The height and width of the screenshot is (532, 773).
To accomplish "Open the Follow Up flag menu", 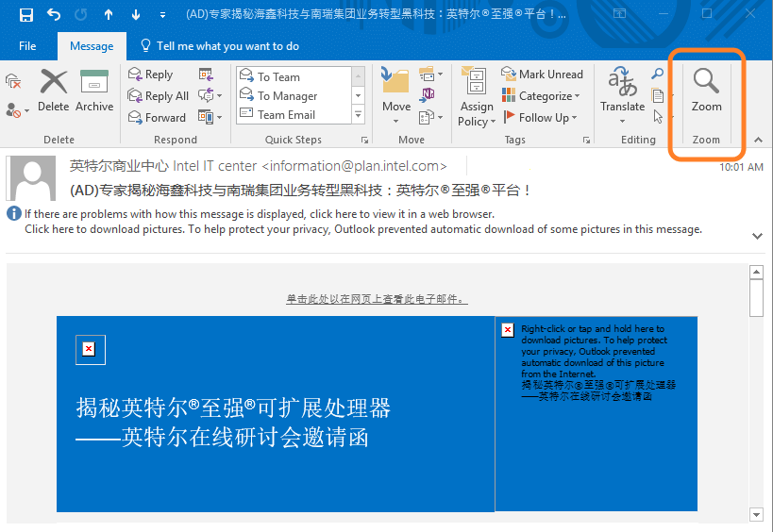I will tap(541, 118).
